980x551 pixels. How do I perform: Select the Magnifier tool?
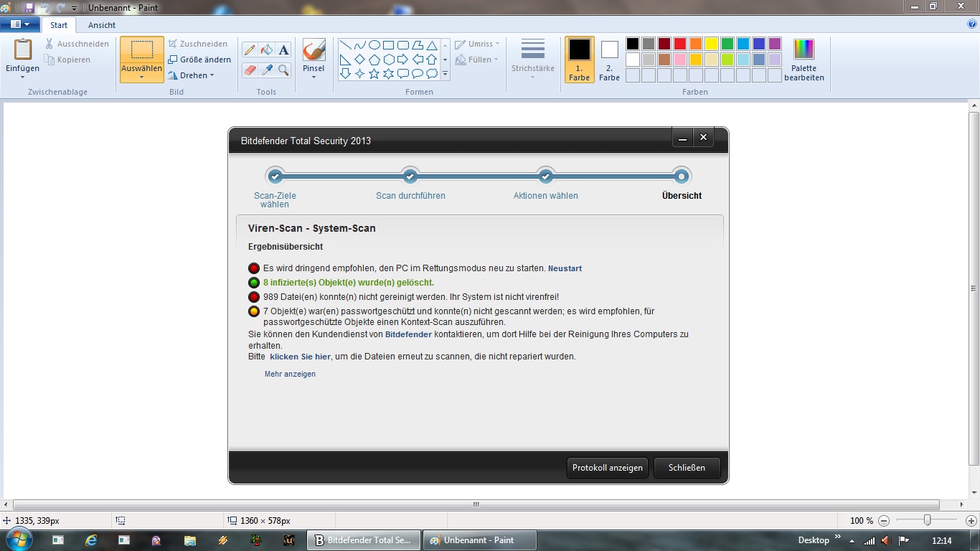click(x=284, y=70)
